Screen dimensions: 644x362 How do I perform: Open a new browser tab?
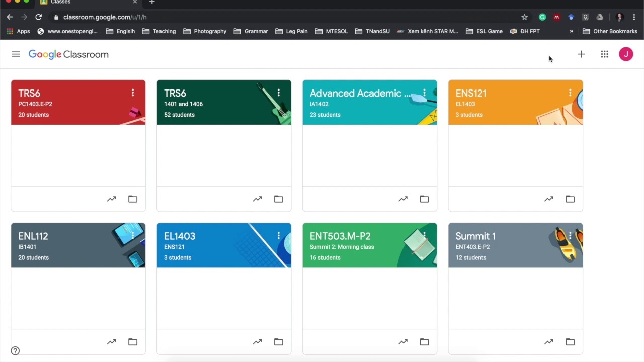click(152, 2)
